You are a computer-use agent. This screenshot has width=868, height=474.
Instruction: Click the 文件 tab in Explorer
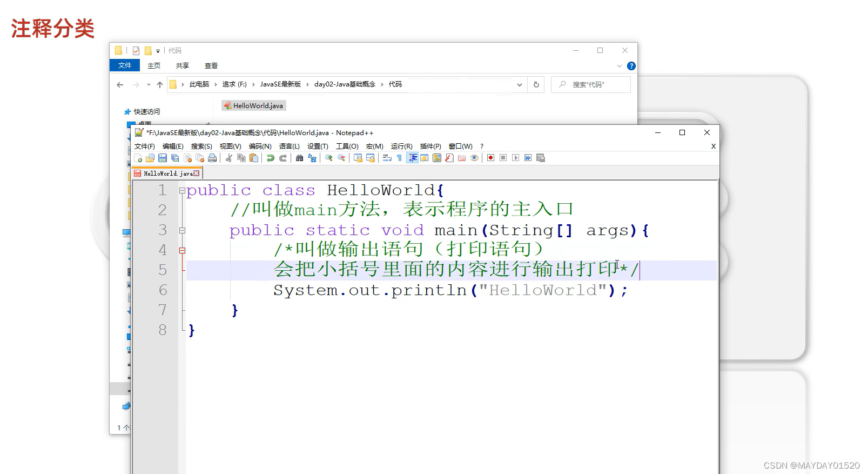pyautogui.click(x=125, y=65)
